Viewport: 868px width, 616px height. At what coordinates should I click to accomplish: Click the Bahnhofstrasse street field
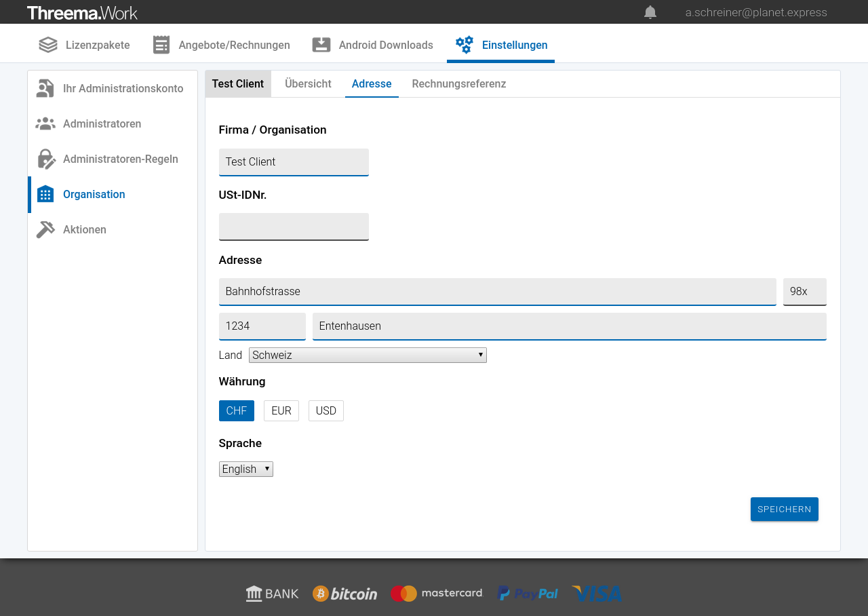tap(498, 292)
